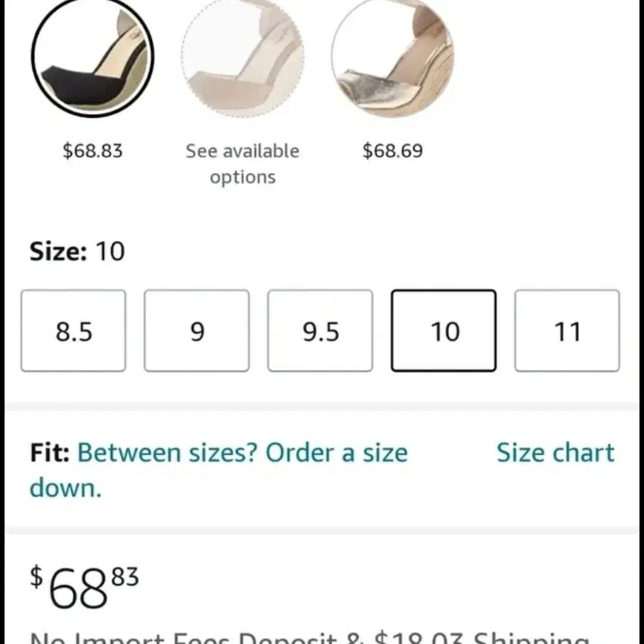
Task: Open the Size chart link
Action: 555,453
